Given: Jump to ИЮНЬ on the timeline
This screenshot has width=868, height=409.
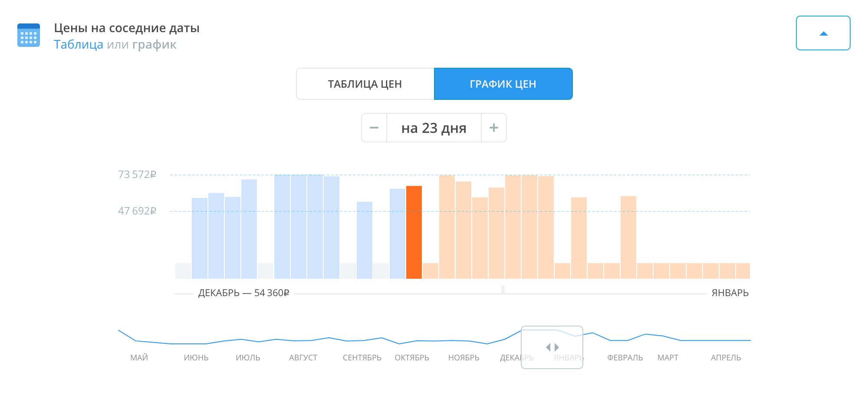Looking at the screenshot, I should (x=196, y=358).
